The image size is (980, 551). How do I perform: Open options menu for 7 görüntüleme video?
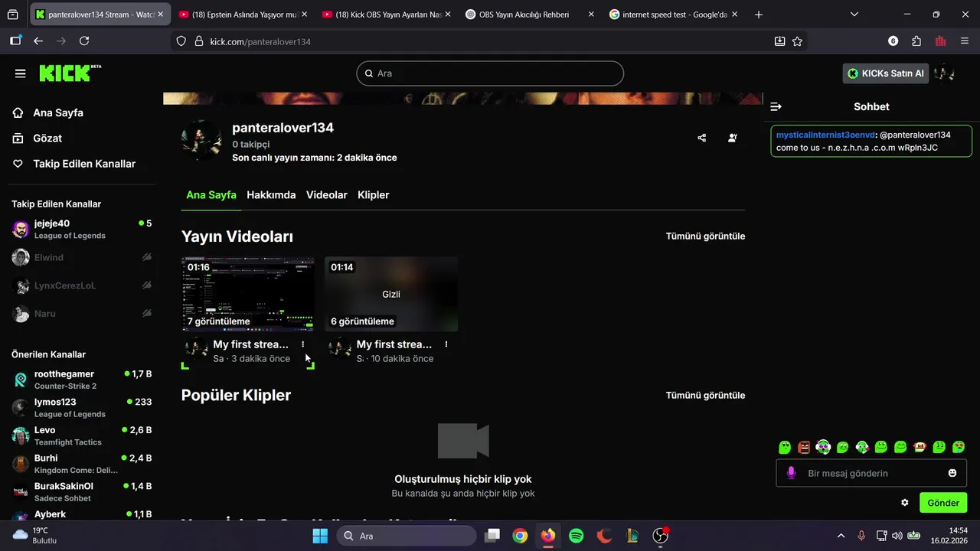point(303,344)
